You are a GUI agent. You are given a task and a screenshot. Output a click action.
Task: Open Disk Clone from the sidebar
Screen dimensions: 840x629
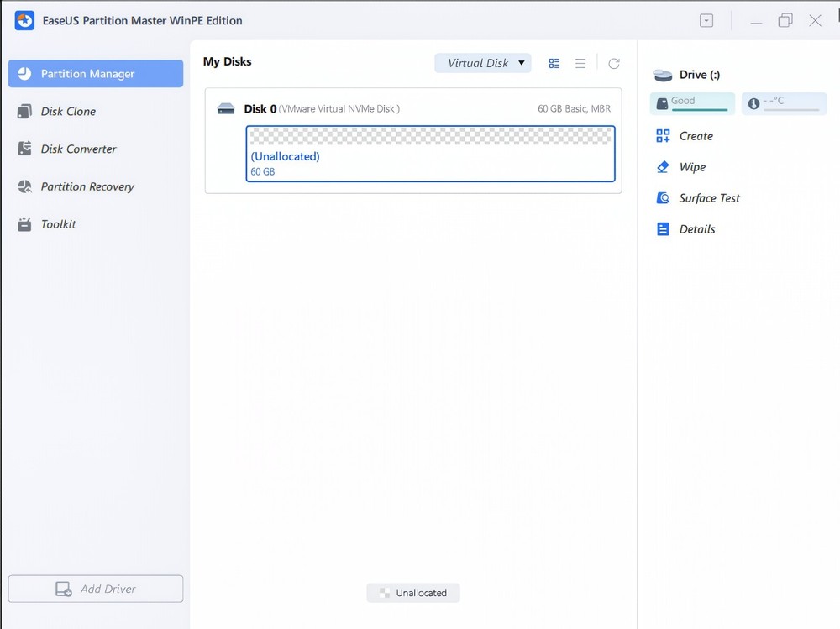(68, 111)
